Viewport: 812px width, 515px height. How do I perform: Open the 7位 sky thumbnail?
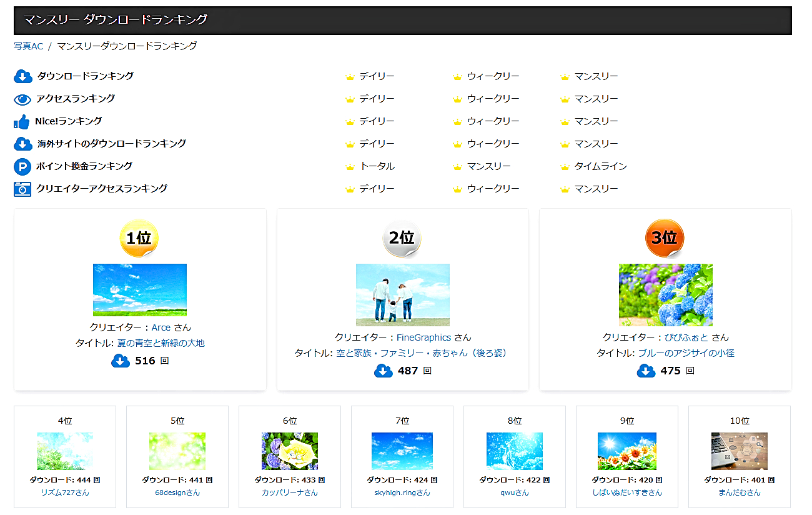coord(402,451)
